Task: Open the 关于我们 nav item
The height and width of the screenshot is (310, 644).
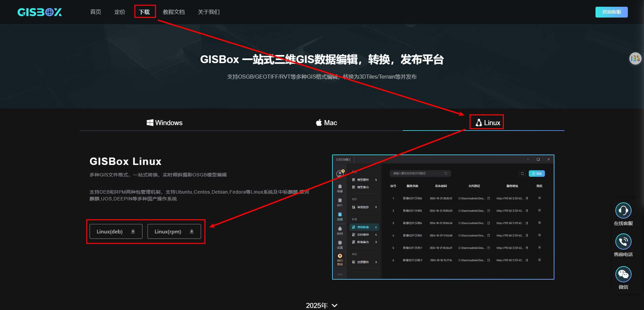Action: pyautogui.click(x=209, y=12)
